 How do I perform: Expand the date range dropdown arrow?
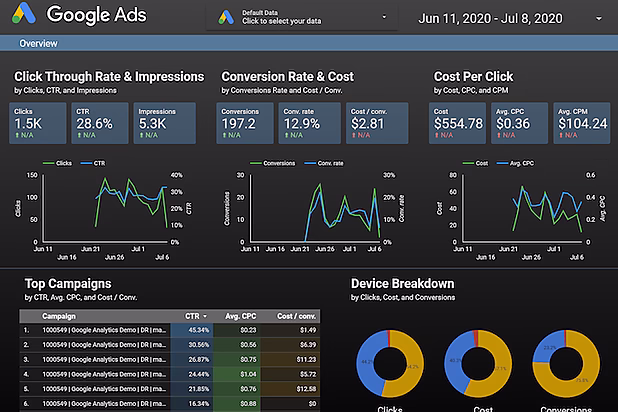pos(599,18)
